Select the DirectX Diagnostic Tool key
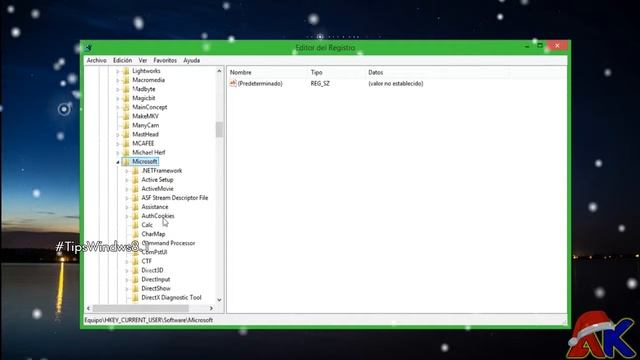This screenshot has height=360, width=640. coord(171,298)
